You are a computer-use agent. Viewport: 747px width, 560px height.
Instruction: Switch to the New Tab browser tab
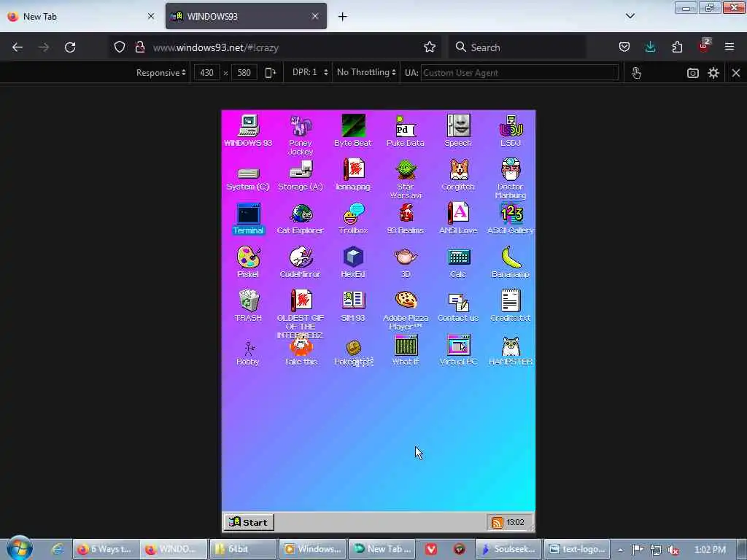pos(81,16)
